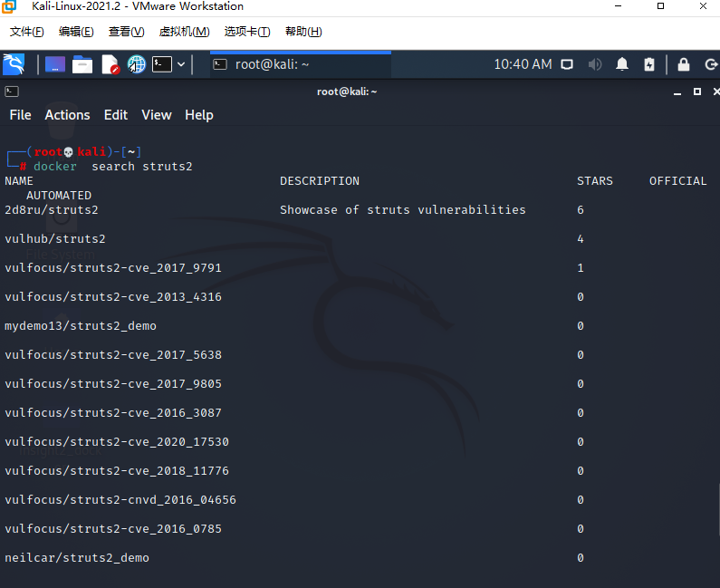Click terminal window icon in title bar

pyautogui.click(x=12, y=92)
